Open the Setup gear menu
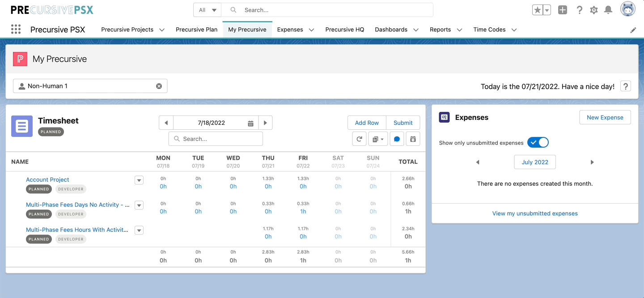Screen dimensions: 644x298 [594, 10]
